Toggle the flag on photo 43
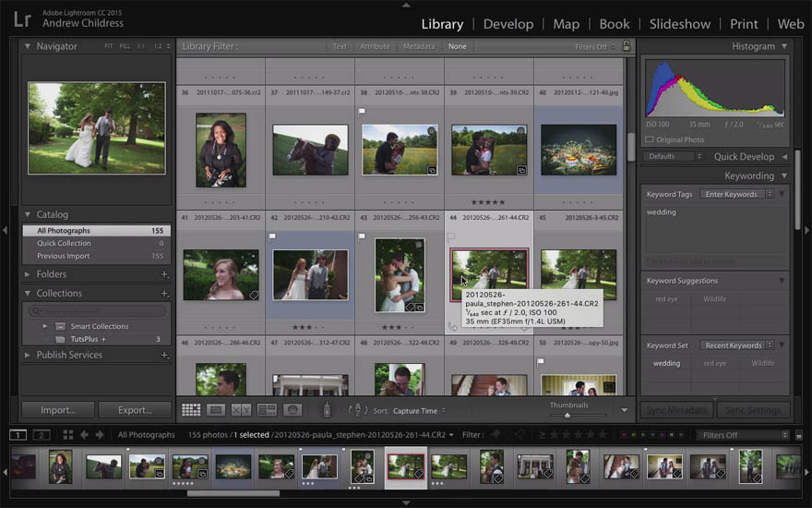The height and width of the screenshot is (508, 812). (x=362, y=236)
